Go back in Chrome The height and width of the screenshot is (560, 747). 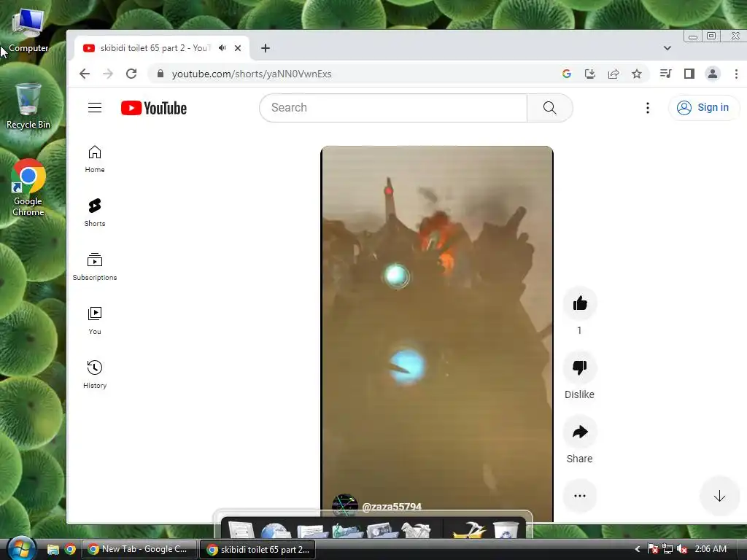pyautogui.click(x=85, y=74)
